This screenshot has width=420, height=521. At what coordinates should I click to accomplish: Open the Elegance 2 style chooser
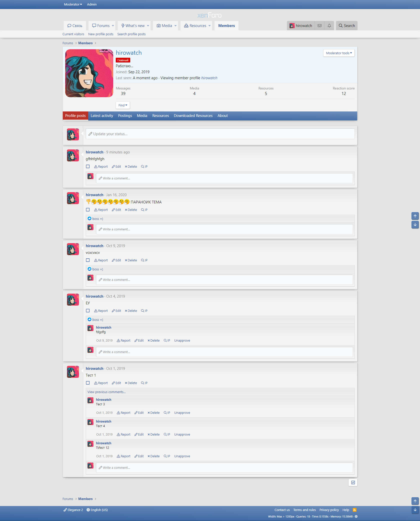73,510
